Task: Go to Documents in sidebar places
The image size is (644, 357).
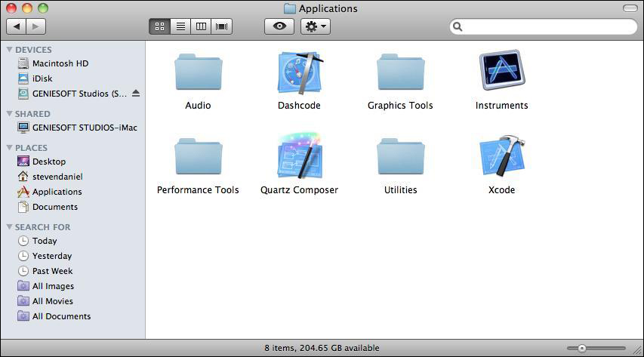Action: 54,207
